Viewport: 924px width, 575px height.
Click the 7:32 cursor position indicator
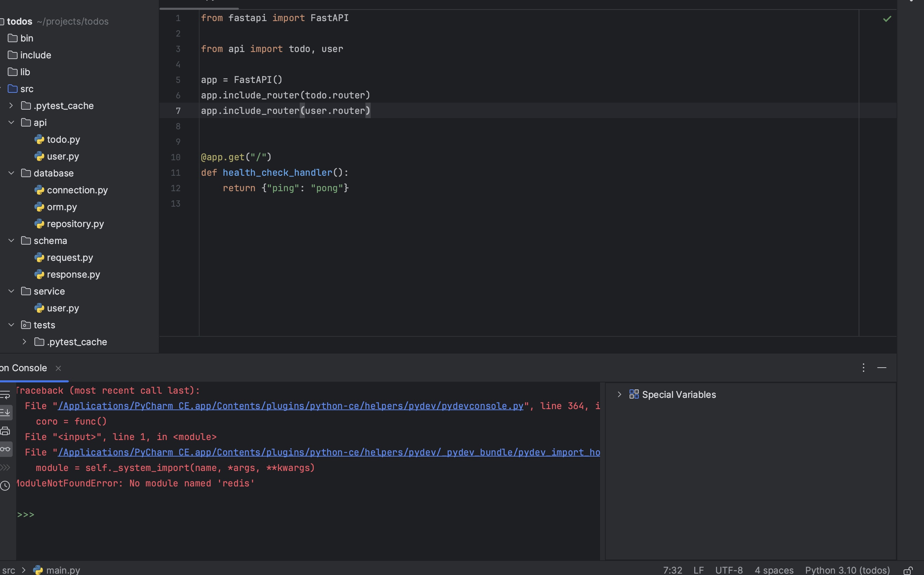pyautogui.click(x=672, y=570)
